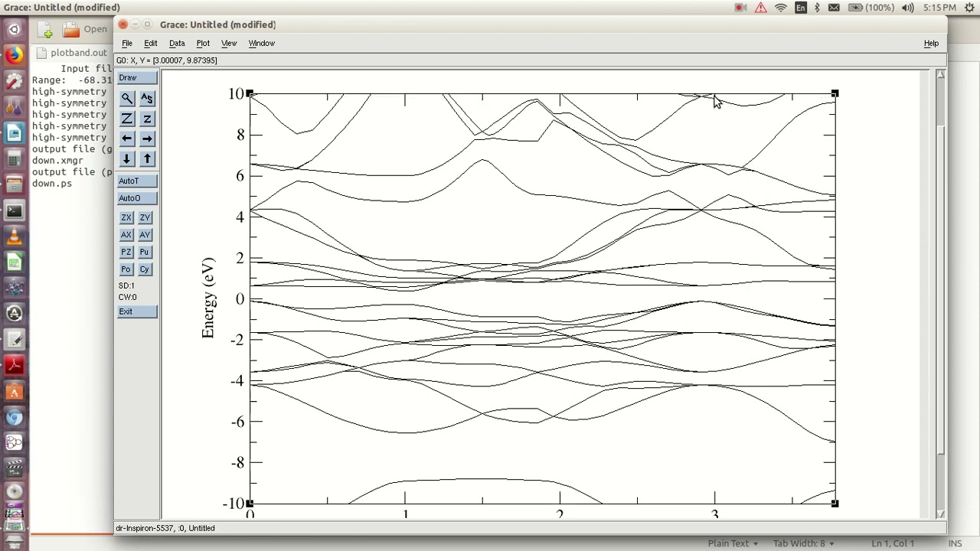This screenshot has height=551, width=980.
Task: Click the top-left graph corner handle
Action: pos(250,93)
